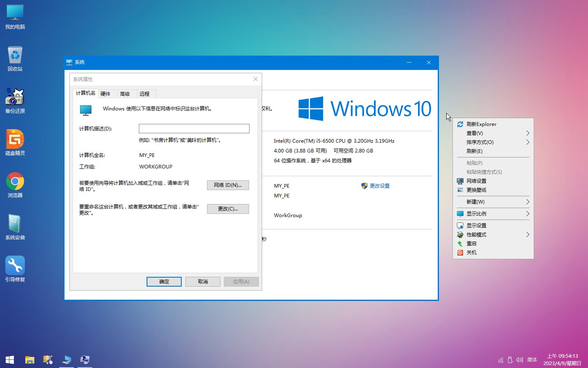This screenshot has height=368, width=588.
Task: Minimize the 系统 window
Action: pyautogui.click(x=409, y=63)
